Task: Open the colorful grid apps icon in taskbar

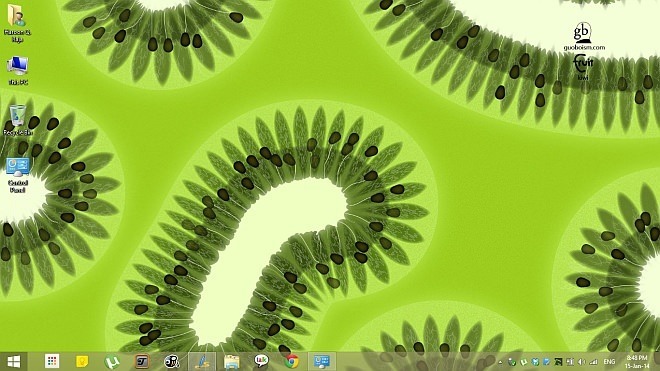Action: tap(52, 361)
